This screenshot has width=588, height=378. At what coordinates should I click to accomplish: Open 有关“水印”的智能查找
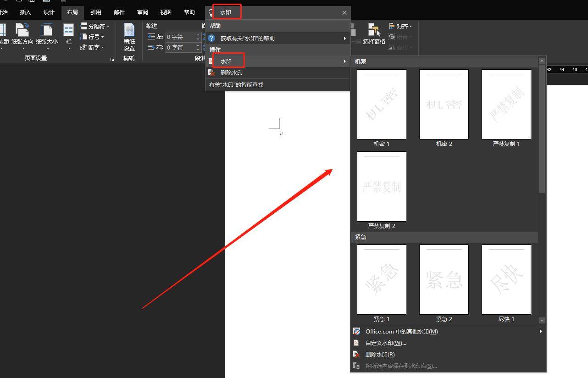tap(277, 84)
